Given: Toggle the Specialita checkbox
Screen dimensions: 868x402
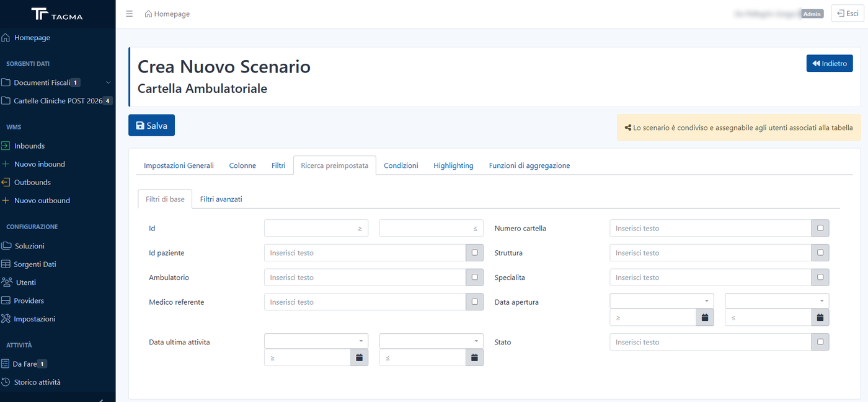Looking at the screenshot, I should coord(820,277).
